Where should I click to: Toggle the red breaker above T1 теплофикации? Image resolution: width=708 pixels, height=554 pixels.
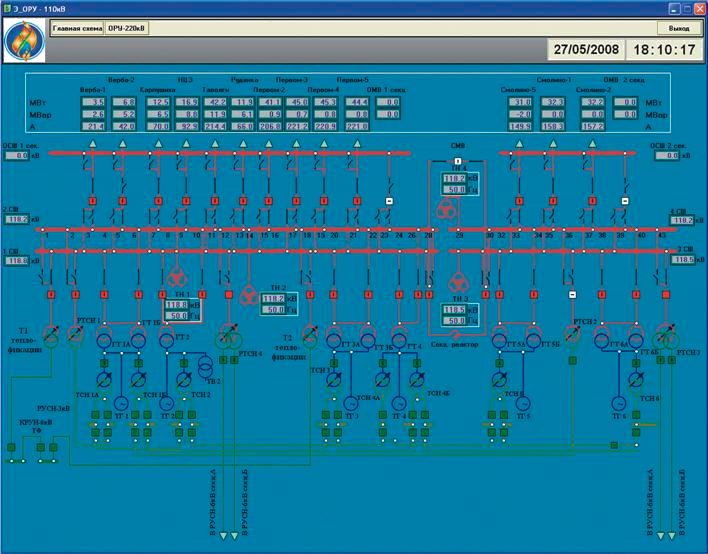50,295
